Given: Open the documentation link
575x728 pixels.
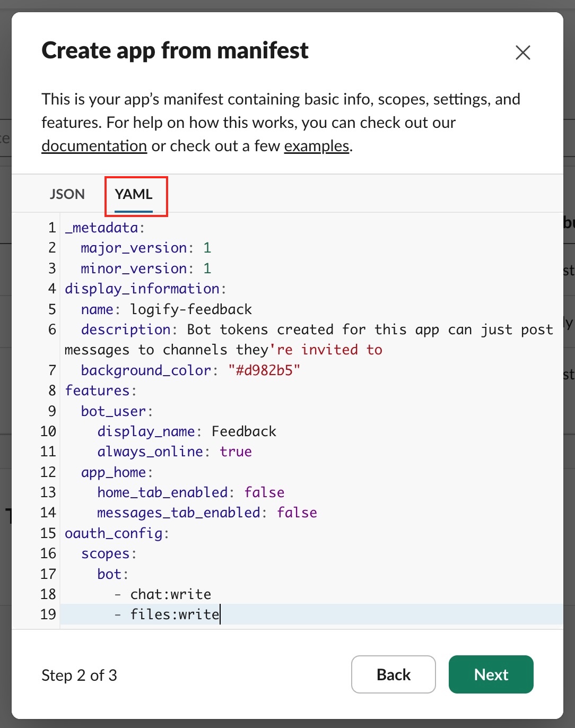Looking at the screenshot, I should click(94, 146).
